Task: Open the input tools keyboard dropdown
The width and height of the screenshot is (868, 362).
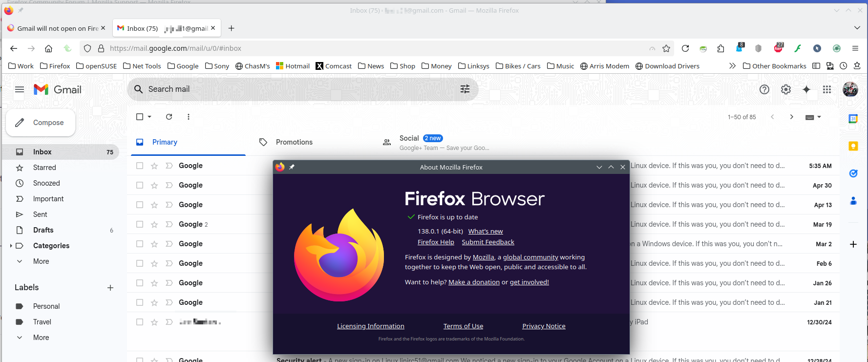Action: (813, 117)
